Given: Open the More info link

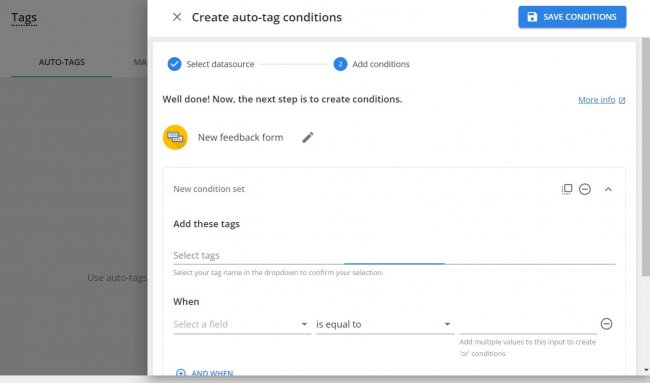Looking at the screenshot, I should click(601, 100).
